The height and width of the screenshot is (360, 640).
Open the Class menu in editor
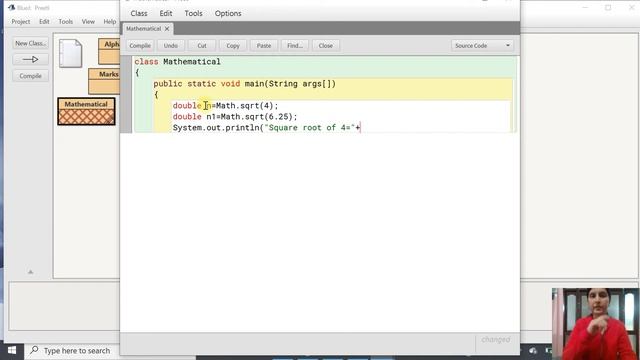click(x=139, y=13)
